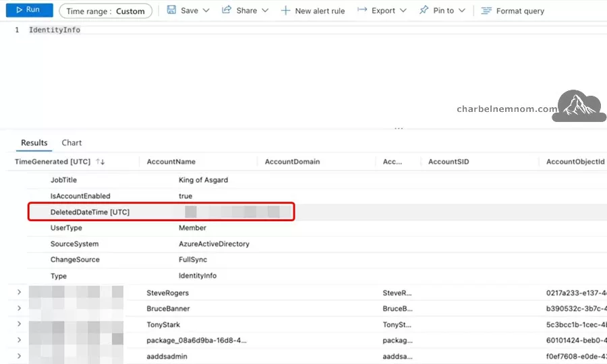The height and width of the screenshot is (364, 607).
Task: Select Format query text button
Action: [x=520, y=11]
